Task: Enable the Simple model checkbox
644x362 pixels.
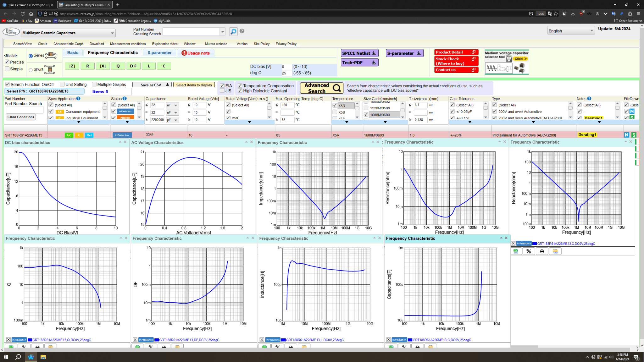Action: [7, 69]
